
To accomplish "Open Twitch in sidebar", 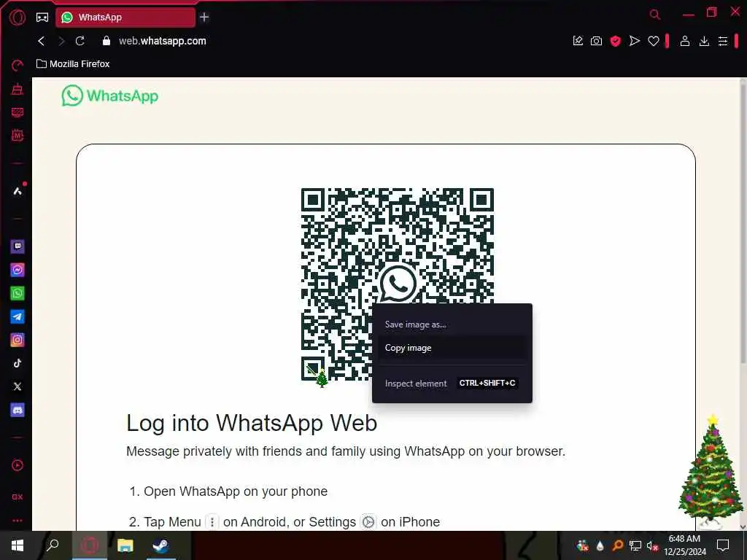I will coord(18,246).
